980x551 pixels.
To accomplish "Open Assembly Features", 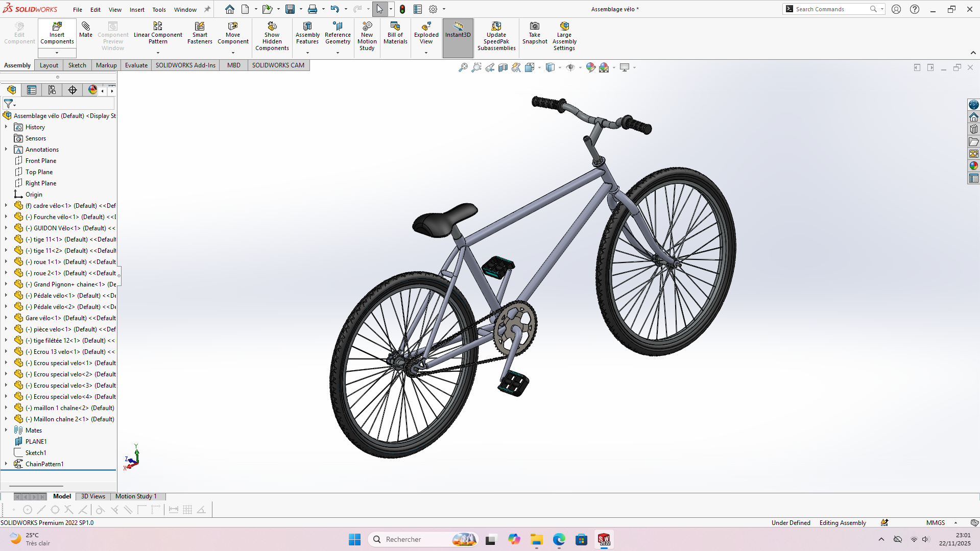I will point(307,33).
